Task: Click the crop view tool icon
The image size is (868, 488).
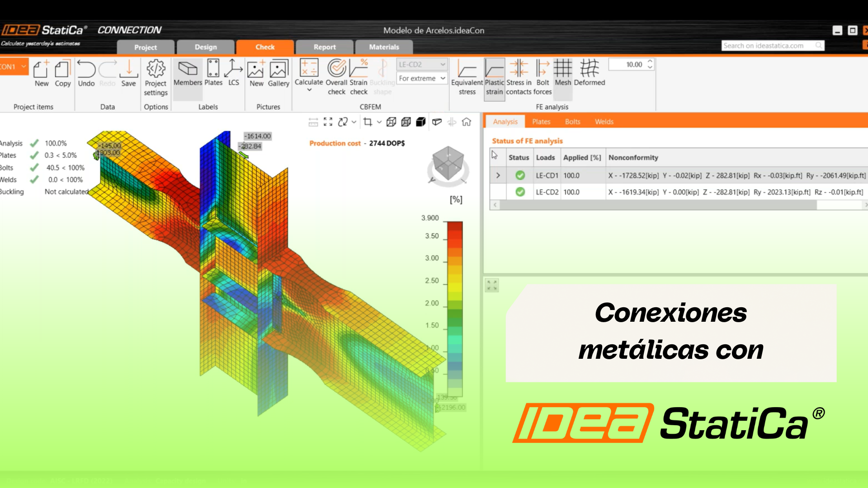Action: point(368,122)
